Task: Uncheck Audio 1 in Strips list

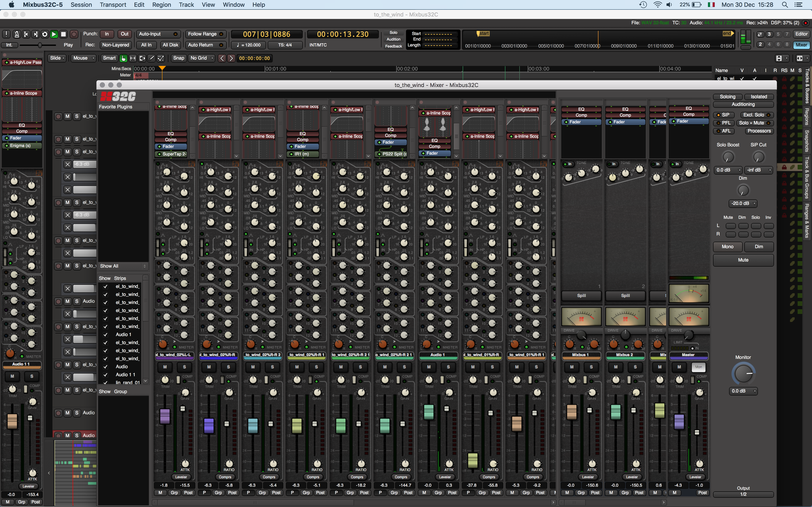Action: 105,335
